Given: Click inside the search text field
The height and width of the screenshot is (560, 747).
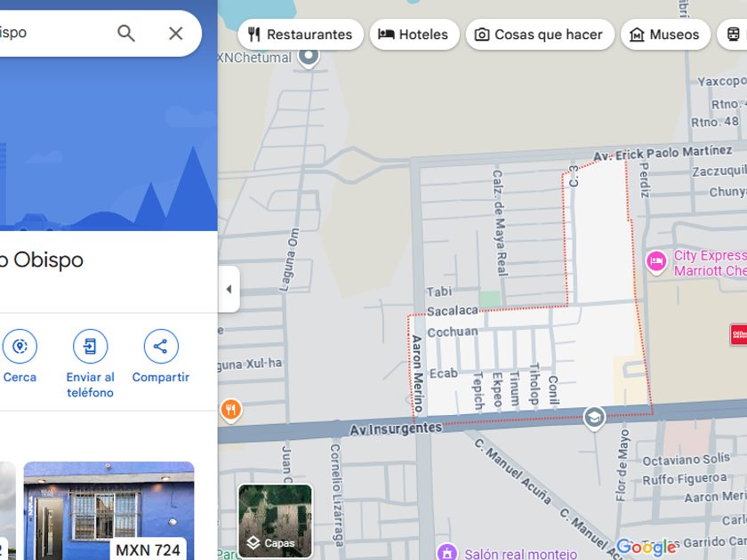Looking at the screenshot, I should [x=52, y=34].
